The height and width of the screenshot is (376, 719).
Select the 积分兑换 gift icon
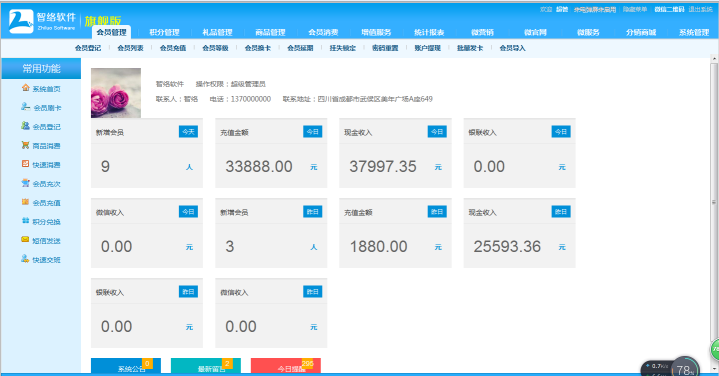(x=26, y=221)
